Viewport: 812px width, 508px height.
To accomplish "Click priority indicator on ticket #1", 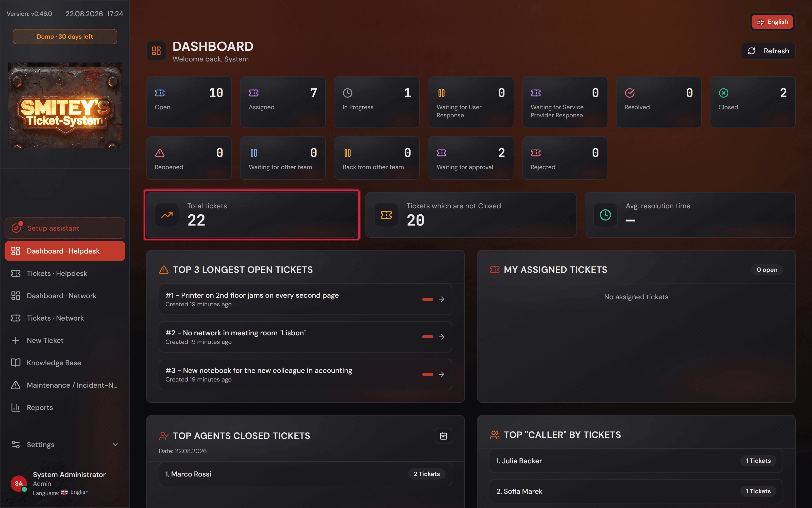I will pos(428,299).
